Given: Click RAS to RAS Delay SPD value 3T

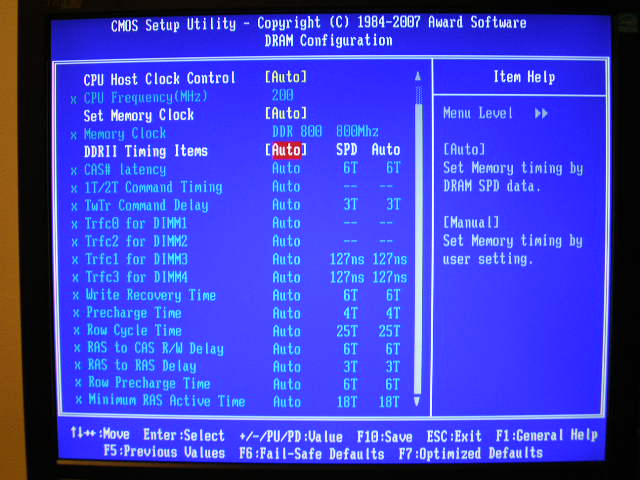Looking at the screenshot, I should pyautogui.click(x=350, y=367).
